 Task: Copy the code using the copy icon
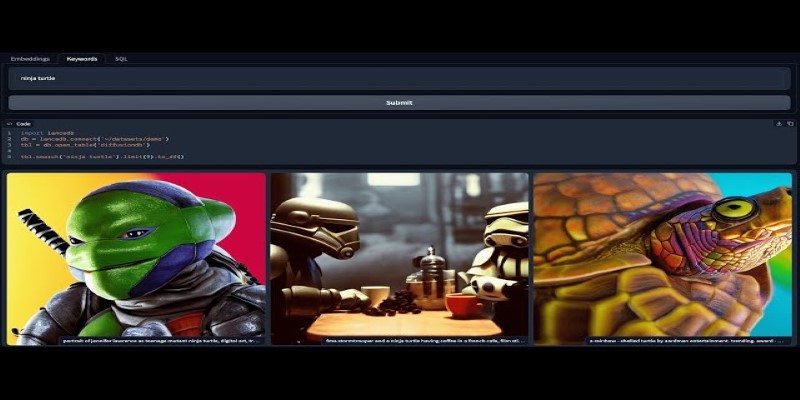click(790, 124)
